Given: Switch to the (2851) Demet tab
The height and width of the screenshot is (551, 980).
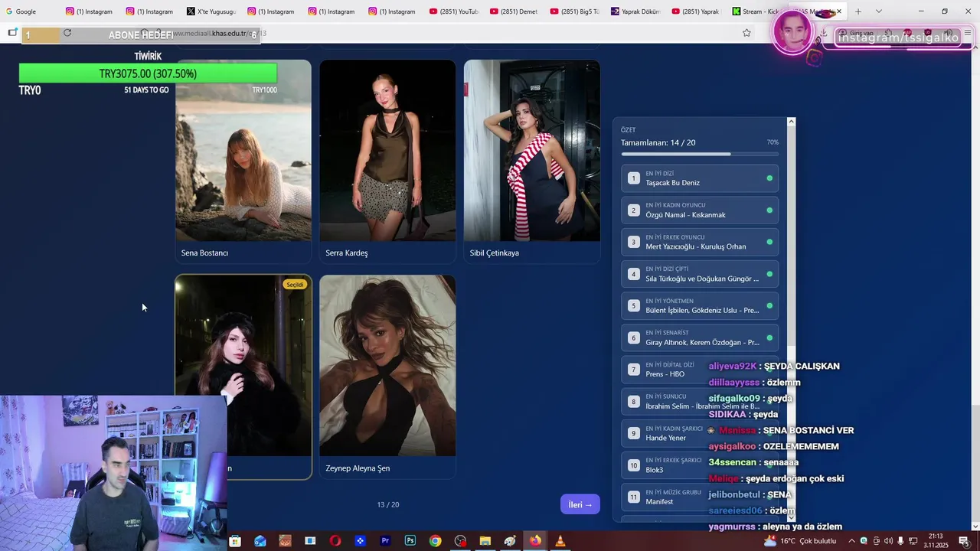Looking at the screenshot, I should pyautogui.click(x=514, y=11).
